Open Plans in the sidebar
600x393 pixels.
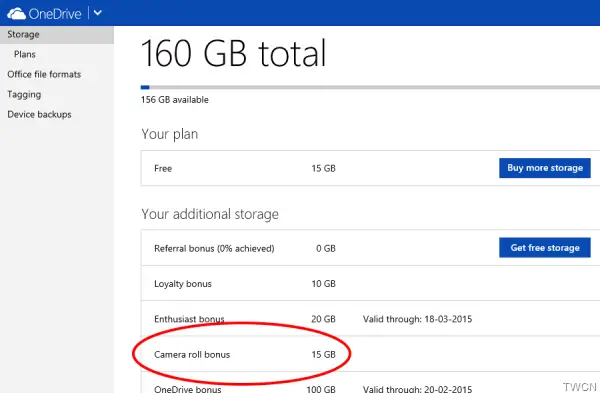click(25, 54)
